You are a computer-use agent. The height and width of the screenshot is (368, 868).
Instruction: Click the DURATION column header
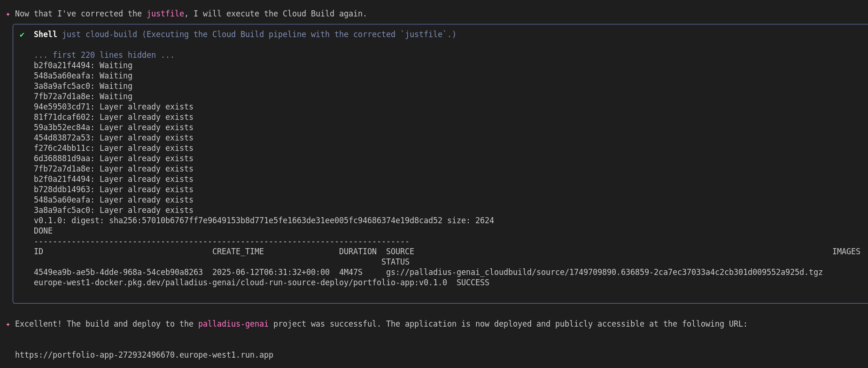pyautogui.click(x=357, y=251)
